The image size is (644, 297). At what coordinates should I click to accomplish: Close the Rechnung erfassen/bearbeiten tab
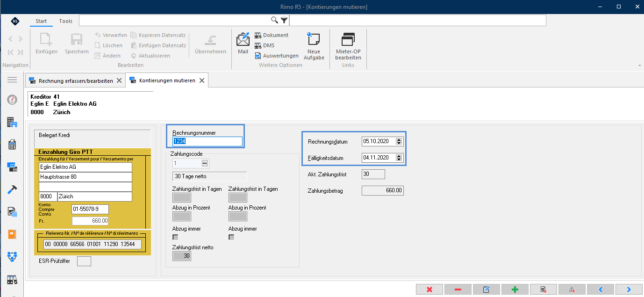coord(119,80)
